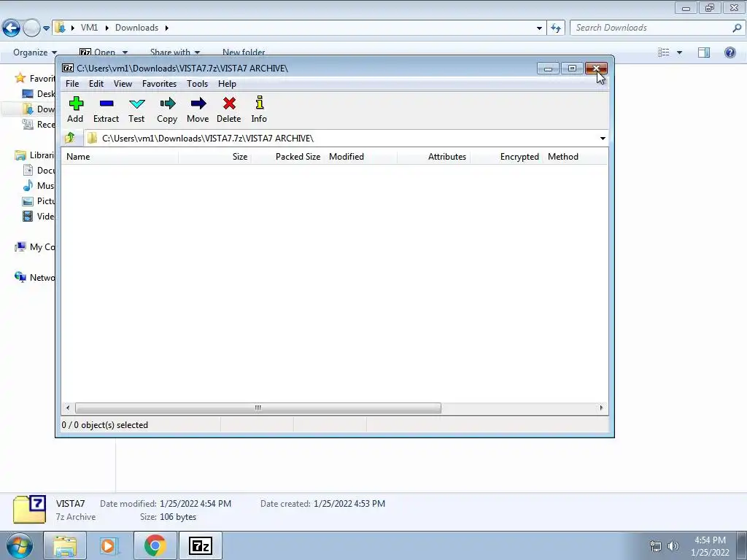Click the 7-Zip taskbar button
This screenshot has width=747, height=560.
click(201, 545)
